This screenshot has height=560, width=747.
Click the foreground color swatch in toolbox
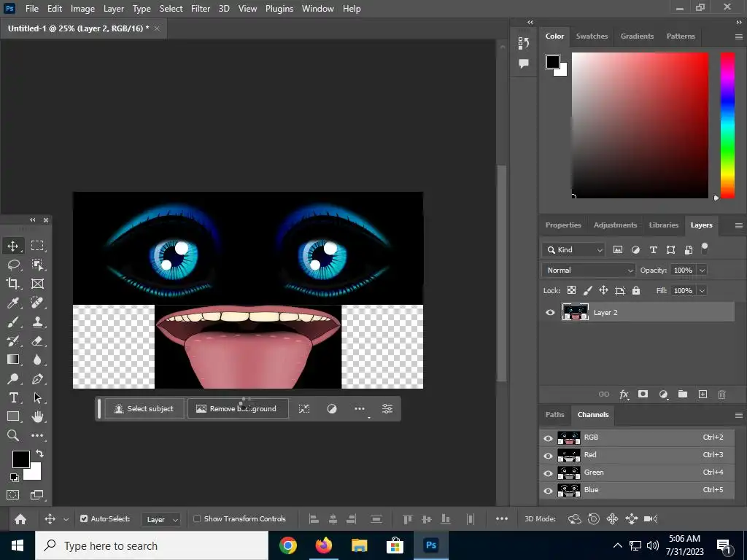click(20, 459)
